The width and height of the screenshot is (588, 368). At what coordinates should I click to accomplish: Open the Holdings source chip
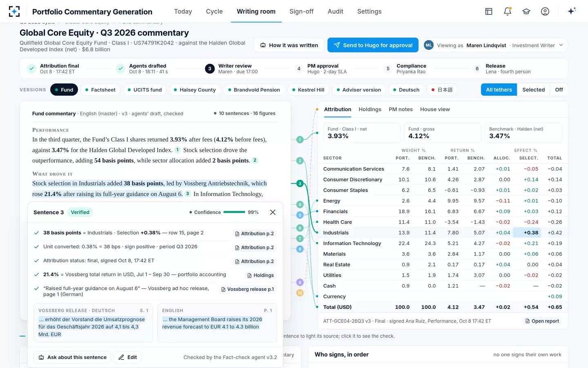click(x=261, y=276)
